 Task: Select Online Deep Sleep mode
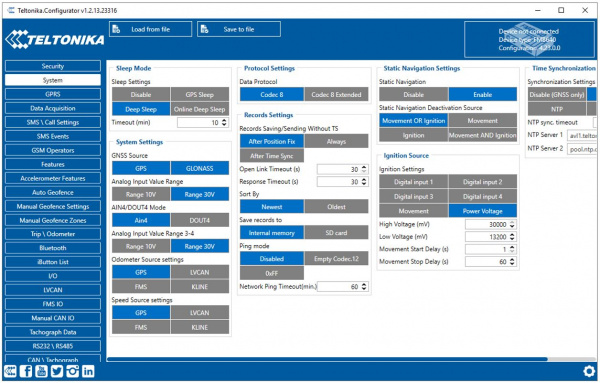[x=200, y=109]
